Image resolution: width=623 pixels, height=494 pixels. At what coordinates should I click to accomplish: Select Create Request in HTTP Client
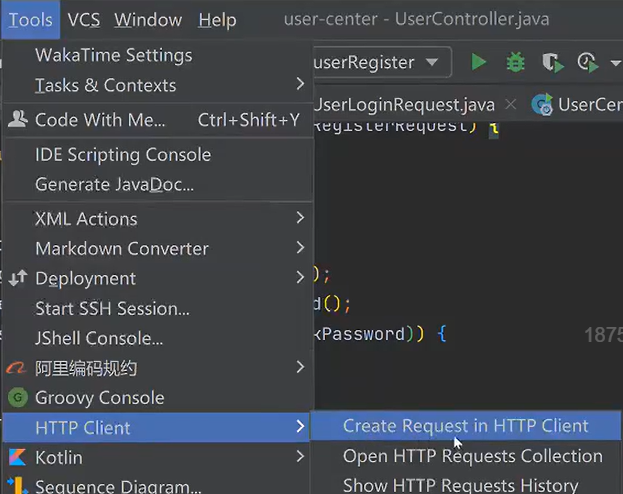click(465, 426)
